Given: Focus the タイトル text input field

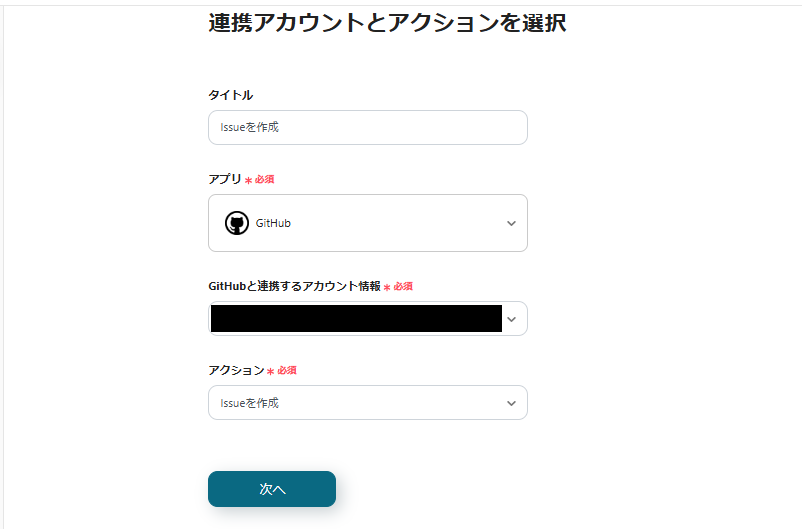Looking at the screenshot, I should 367,127.
